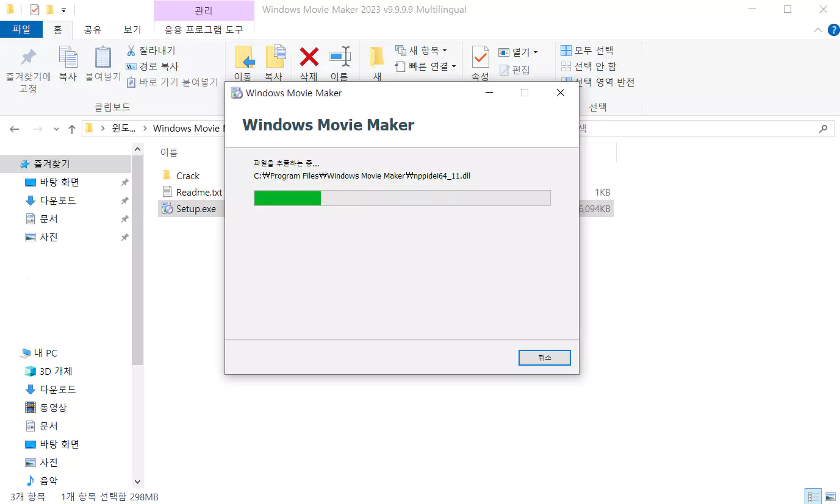The image size is (840, 504).
Task: Open quick access toolbar customize dropdown arrow
Action: click(x=63, y=10)
